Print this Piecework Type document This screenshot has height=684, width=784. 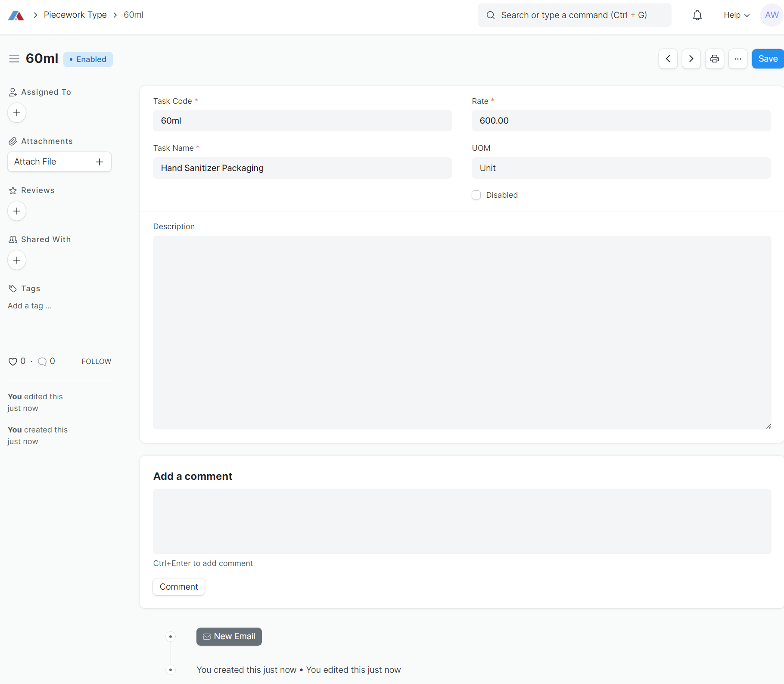pos(714,59)
